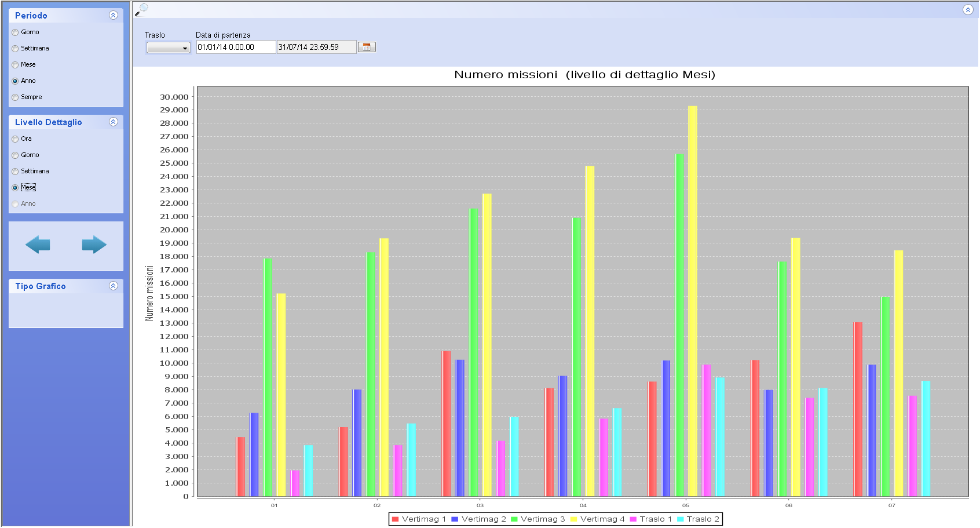
Task: Click the x-axis label 01
Action: click(x=275, y=505)
